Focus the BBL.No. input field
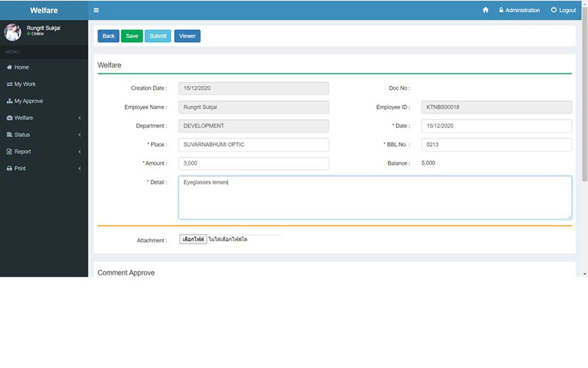The width and height of the screenshot is (588, 368). [x=497, y=144]
